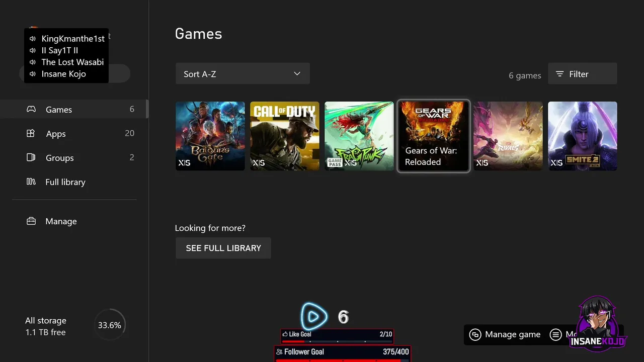Select the Gears of War: Reloaded tile
Image resolution: width=644 pixels, height=362 pixels.
434,136
